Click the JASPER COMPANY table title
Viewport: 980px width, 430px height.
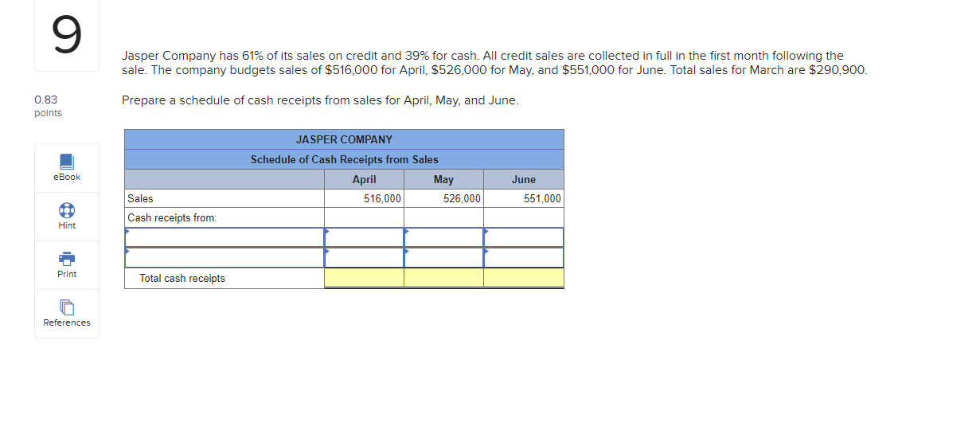344,139
